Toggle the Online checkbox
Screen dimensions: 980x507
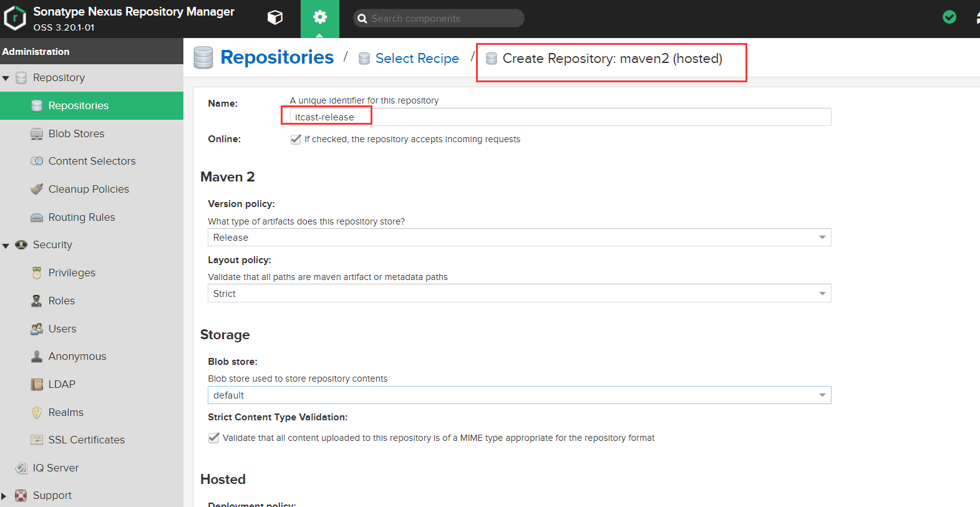[296, 139]
